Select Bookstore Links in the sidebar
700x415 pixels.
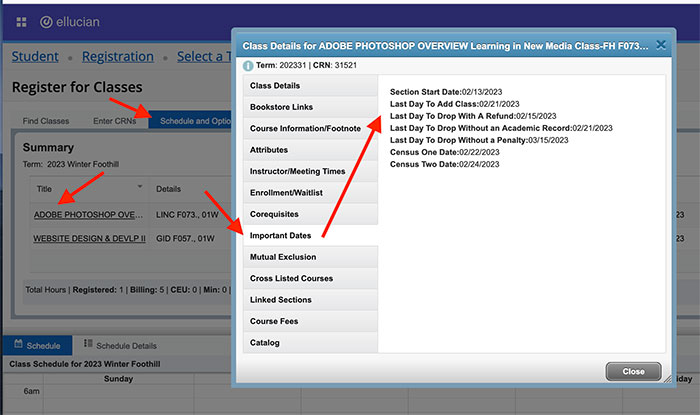click(x=310, y=106)
